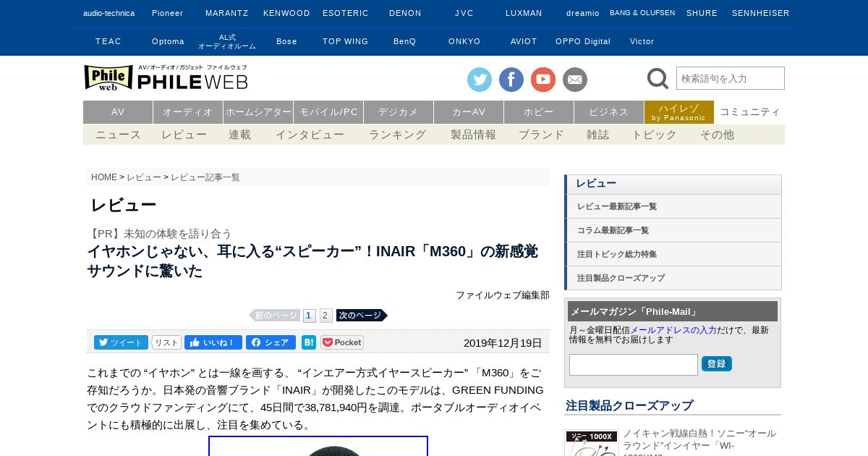Click the current page 1 indicator

tap(309, 316)
